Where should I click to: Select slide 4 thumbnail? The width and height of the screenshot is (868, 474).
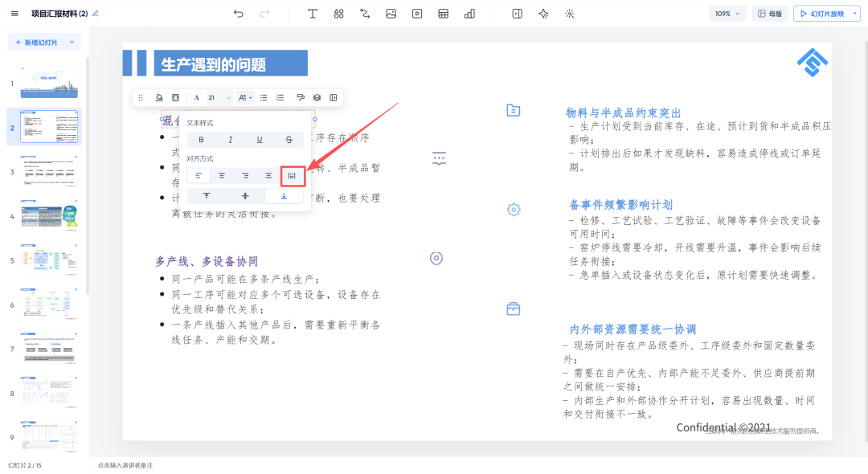coord(49,216)
